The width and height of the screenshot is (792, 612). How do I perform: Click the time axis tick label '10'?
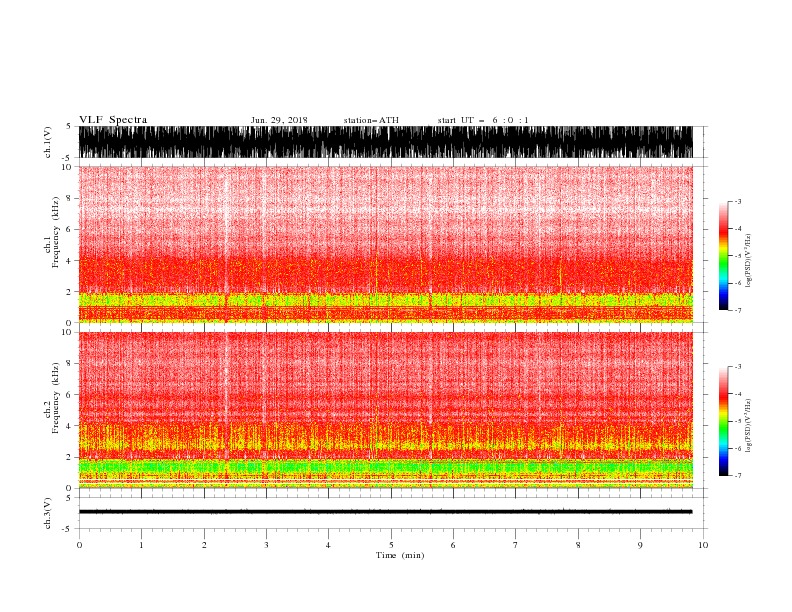click(703, 545)
